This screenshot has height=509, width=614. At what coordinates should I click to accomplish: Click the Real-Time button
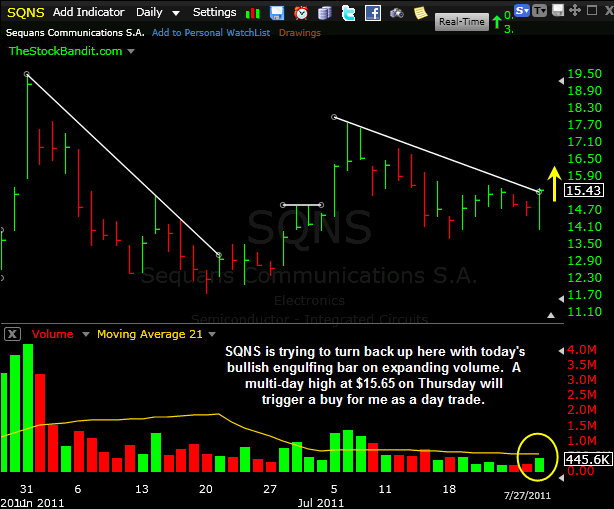tap(462, 22)
